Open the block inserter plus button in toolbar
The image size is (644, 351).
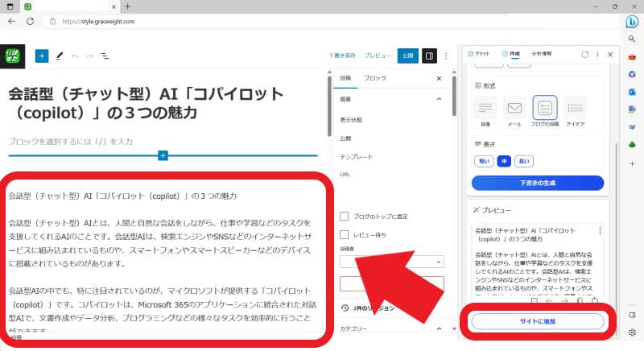[42, 56]
